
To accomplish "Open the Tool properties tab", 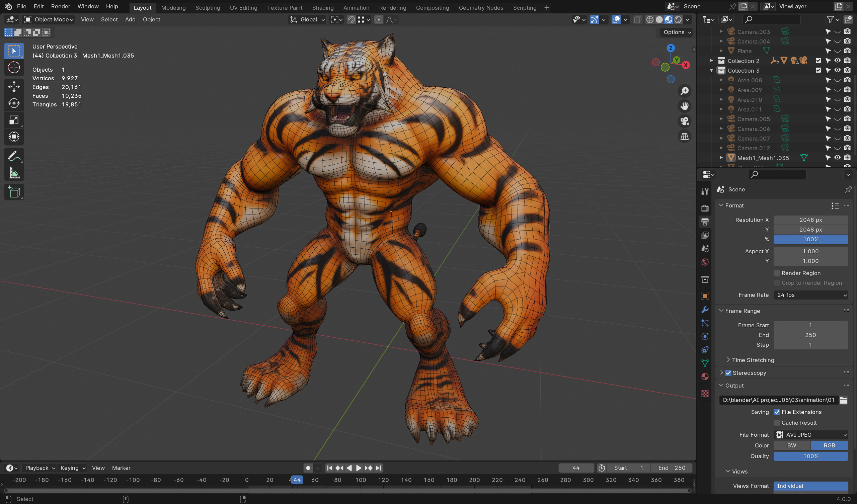I will [x=705, y=191].
